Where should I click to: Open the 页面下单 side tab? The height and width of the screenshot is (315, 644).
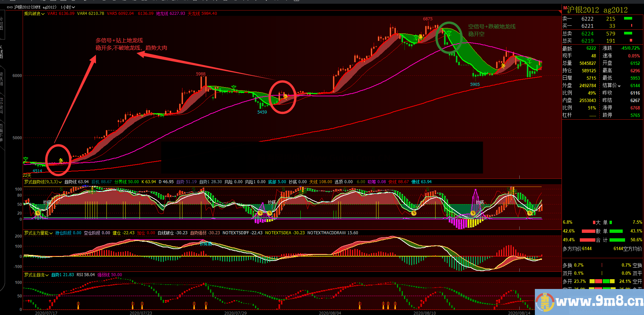point(2,133)
